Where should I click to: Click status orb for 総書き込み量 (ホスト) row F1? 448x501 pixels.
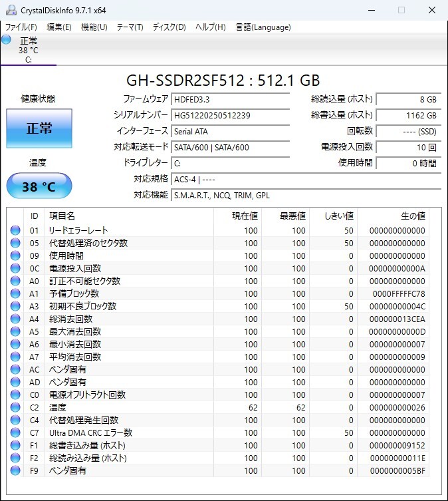(15, 446)
